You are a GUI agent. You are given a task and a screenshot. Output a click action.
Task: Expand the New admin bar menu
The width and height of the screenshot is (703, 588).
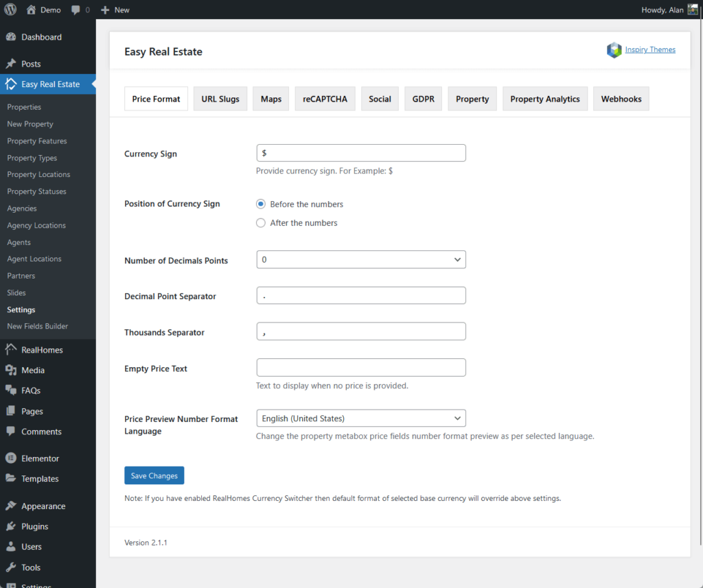115,10
